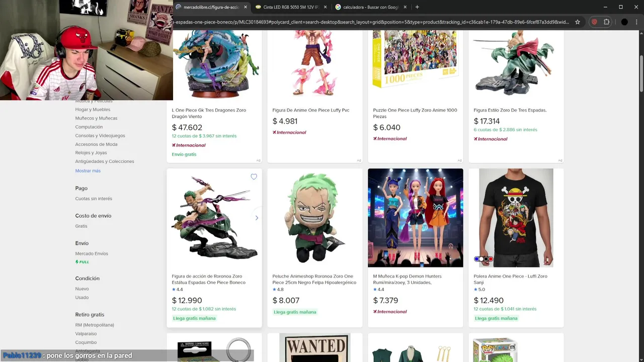The width and height of the screenshot is (644, 362).
Task: Switch to the Cinta LED RGB tab
Action: pyautogui.click(x=287, y=7)
